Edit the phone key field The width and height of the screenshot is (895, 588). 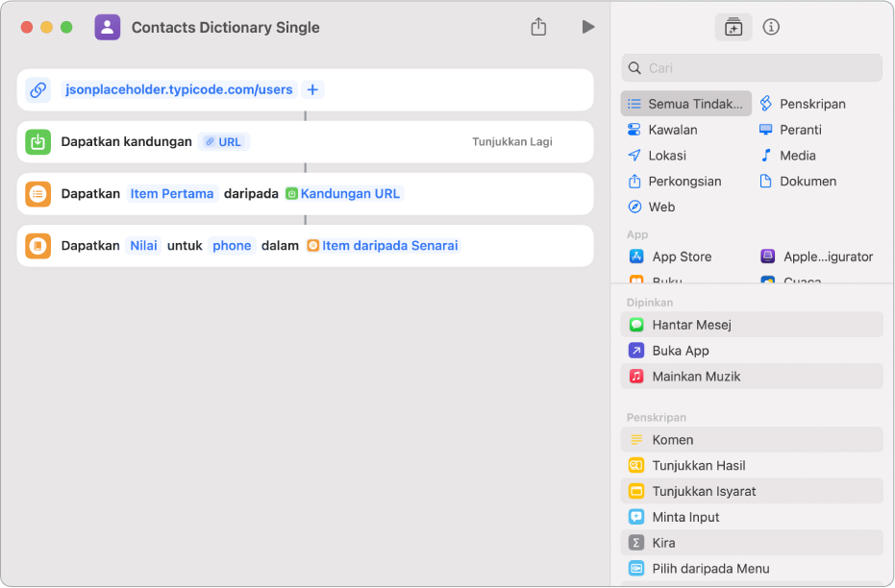click(x=232, y=246)
